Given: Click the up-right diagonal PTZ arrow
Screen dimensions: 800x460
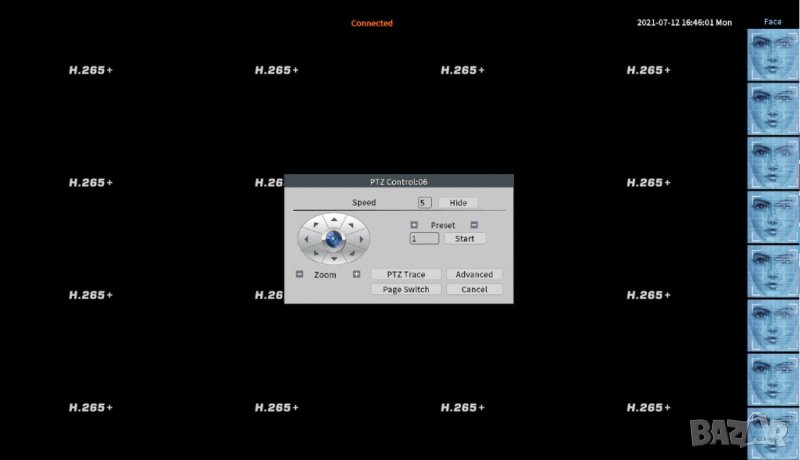Looking at the screenshot, I should pos(353,225).
